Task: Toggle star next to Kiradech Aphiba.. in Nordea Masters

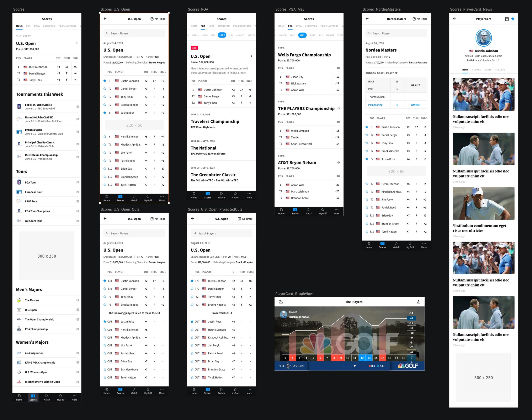Action: point(367,192)
